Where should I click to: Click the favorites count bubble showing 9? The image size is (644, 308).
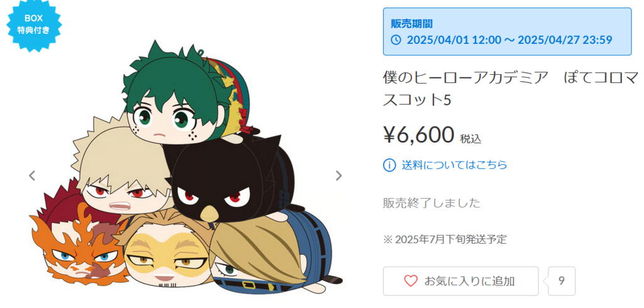(561, 282)
